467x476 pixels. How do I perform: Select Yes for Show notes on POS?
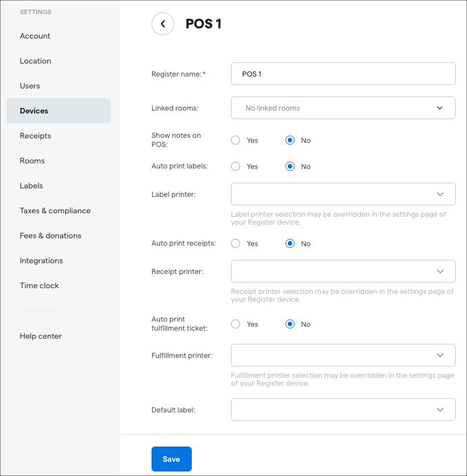point(235,141)
